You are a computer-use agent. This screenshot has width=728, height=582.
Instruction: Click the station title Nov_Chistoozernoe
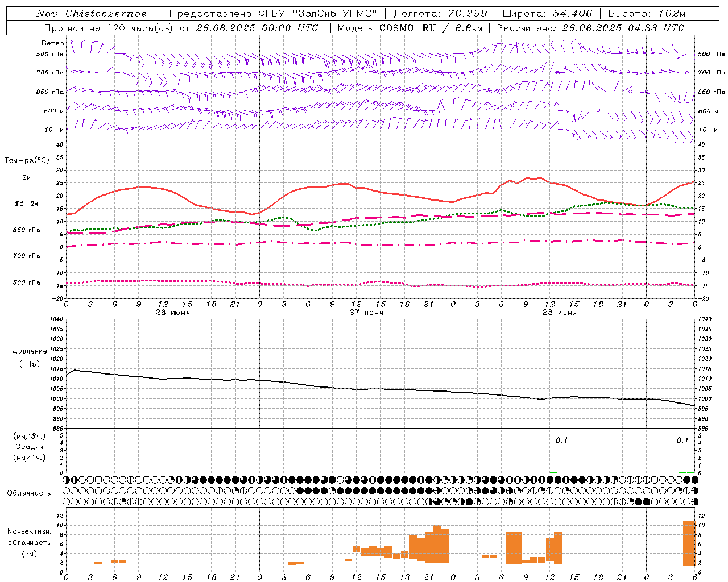[91, 14]
